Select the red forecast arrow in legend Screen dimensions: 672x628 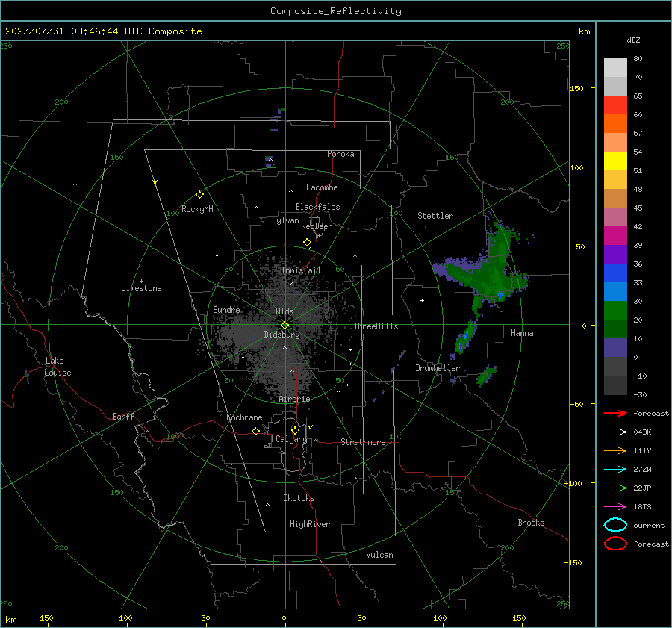(615, 413)
